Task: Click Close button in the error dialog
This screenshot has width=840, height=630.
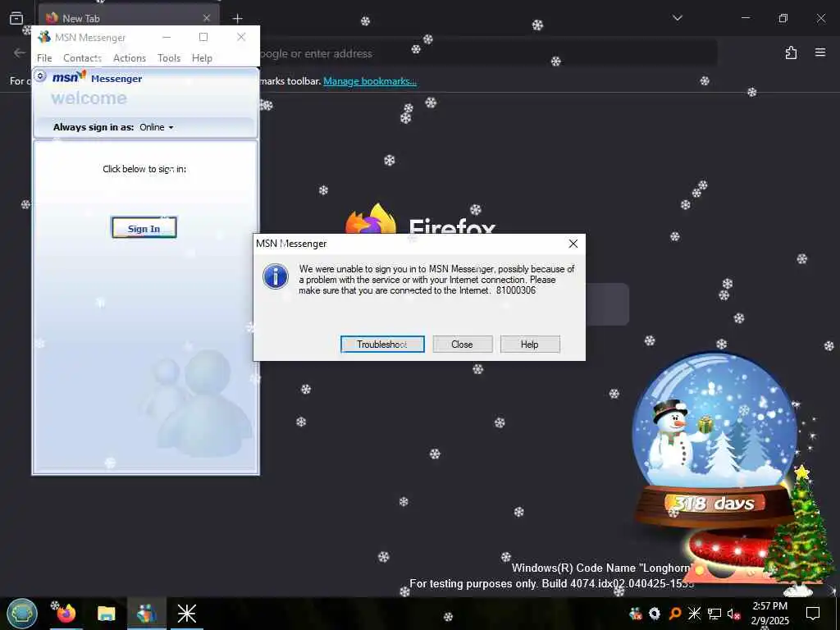Action: coord(462,345)
